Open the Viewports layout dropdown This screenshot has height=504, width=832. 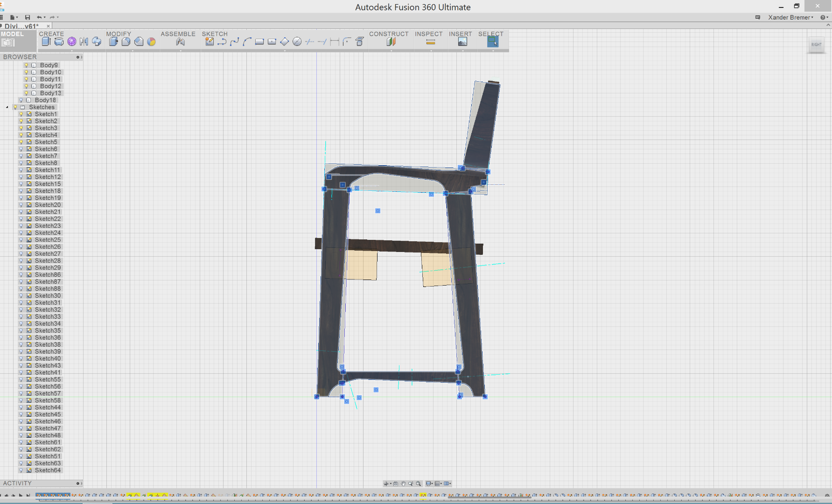tap(447, 483)
